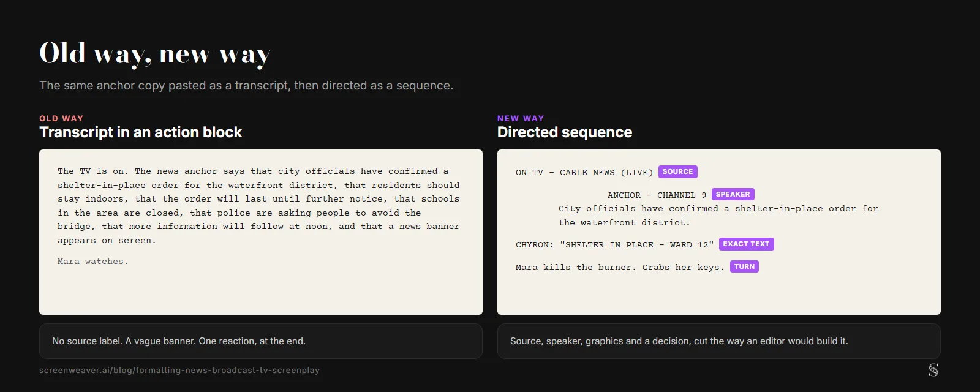Click the 'OLD WAY' label

point(61,118)
